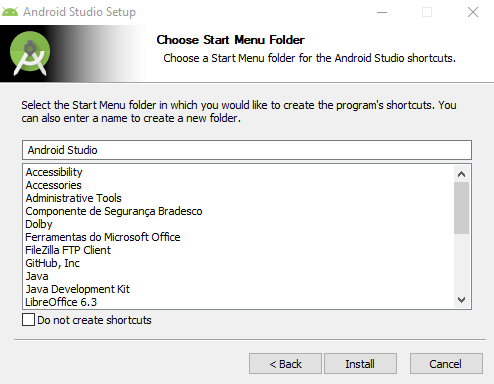Select Ferramentas do Microsoft Office folder
Screen dimensions: 494x384
pyautogui.click(x=103, y=237)
